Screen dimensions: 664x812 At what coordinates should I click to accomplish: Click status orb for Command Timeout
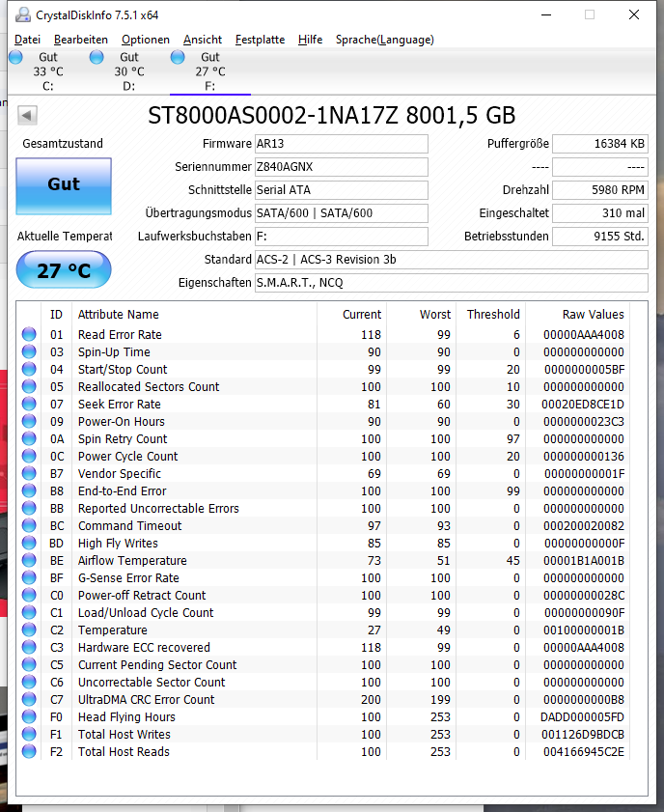click(29, 525)
